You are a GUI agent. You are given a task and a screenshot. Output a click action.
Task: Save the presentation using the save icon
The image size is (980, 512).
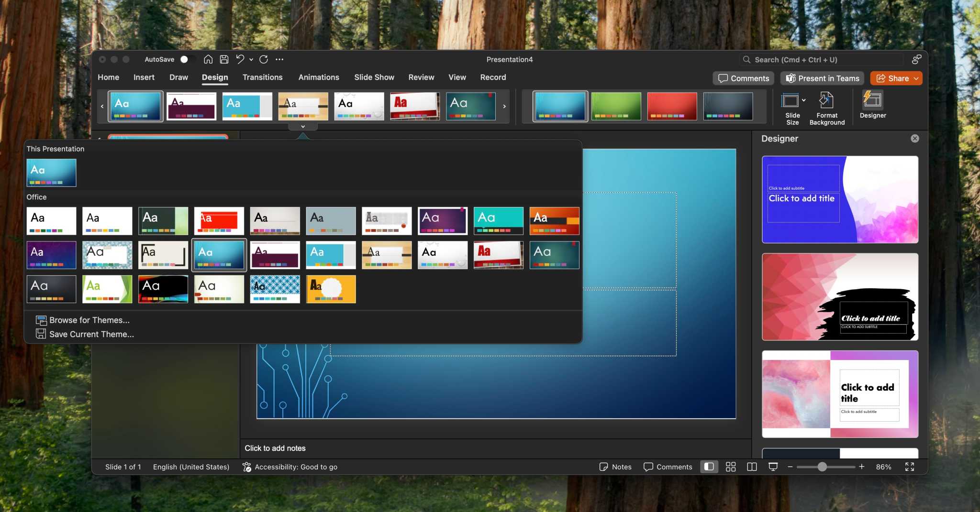coord(223,59)
